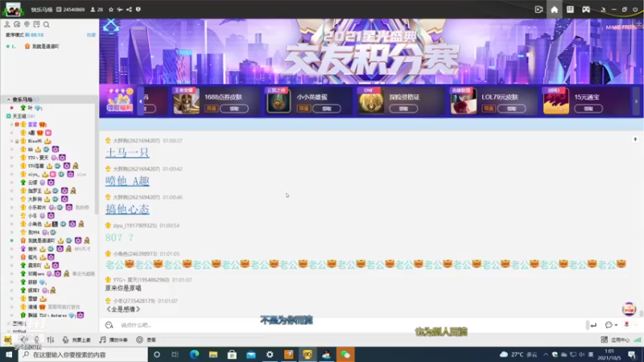Favorite the channel with star icon
The width and height of the screenshot is (644, 362).
point(111,10)
